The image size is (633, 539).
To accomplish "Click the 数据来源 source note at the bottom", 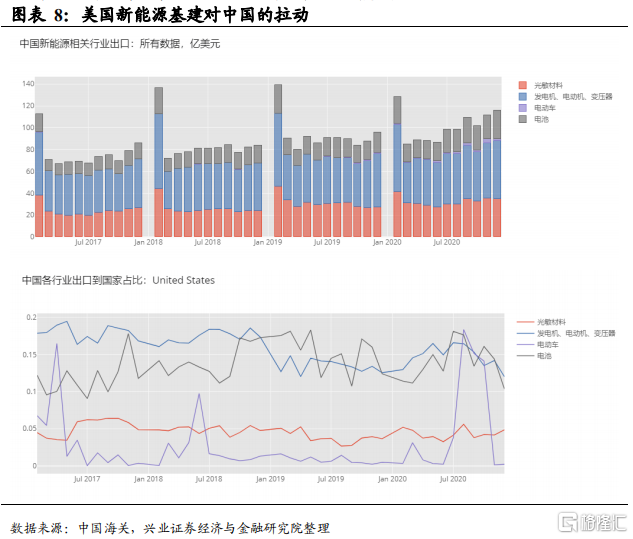I will point(170,527).
